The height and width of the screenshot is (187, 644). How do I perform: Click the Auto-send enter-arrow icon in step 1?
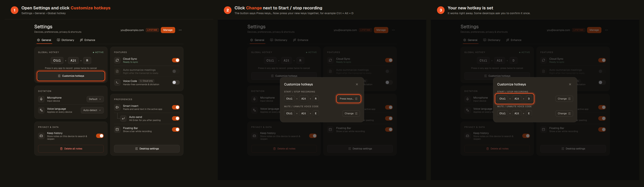pyautogui.click(x=123, y=118)
